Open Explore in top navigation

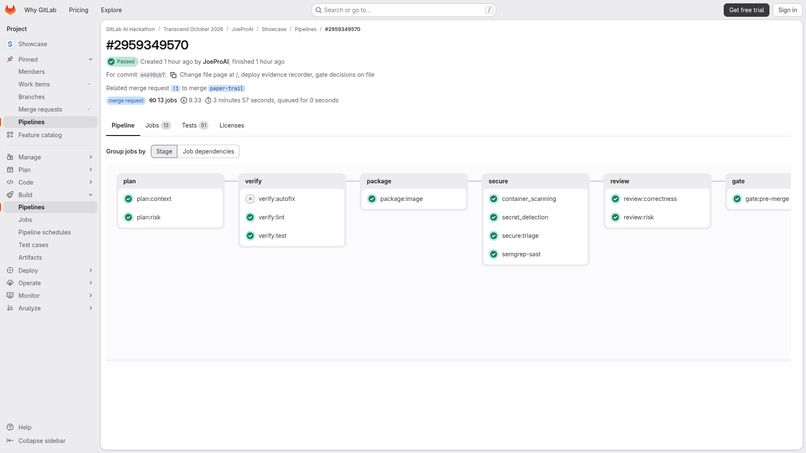click(112, 10)
